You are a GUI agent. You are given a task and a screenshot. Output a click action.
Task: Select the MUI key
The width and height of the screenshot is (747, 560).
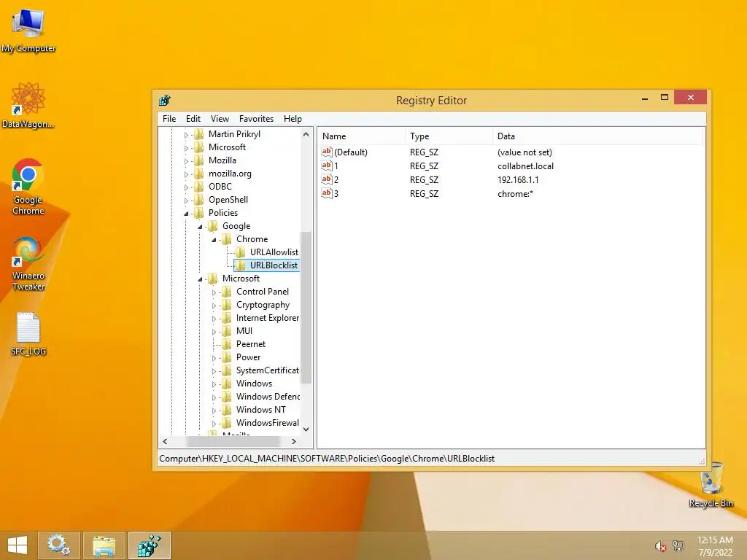pos(244,331)
